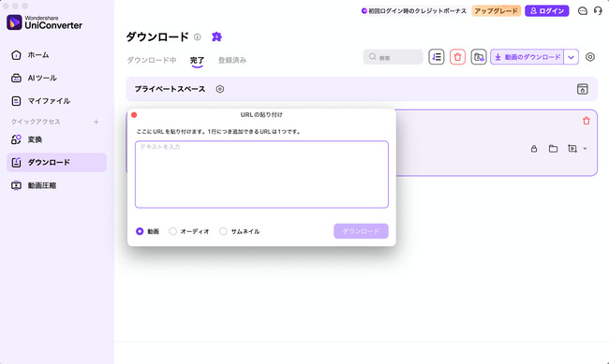609x364 pixels.
Task: Close the URLの貼り付け dialog
Action: click(134, 115)
